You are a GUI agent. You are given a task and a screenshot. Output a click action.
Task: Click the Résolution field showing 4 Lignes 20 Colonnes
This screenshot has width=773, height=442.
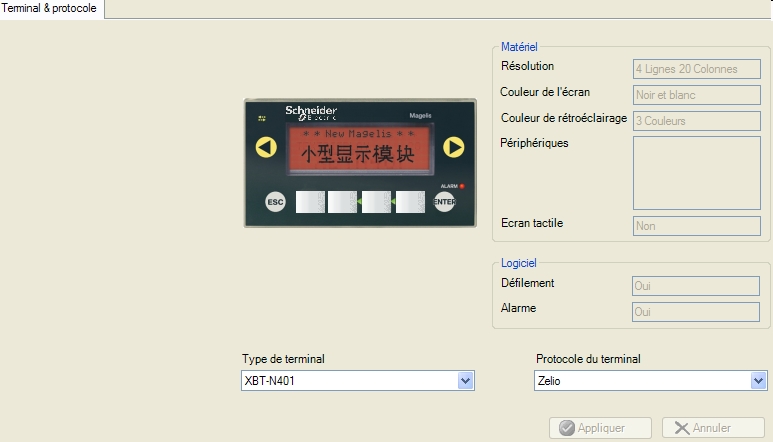pos(697,69)
